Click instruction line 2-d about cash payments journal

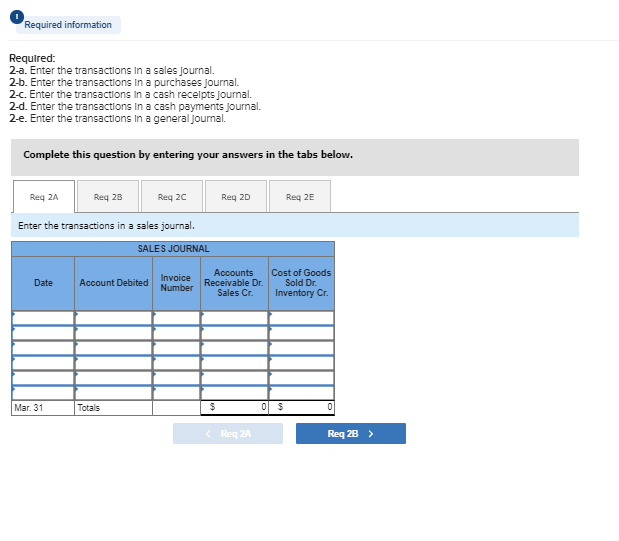tap(135, 107)
